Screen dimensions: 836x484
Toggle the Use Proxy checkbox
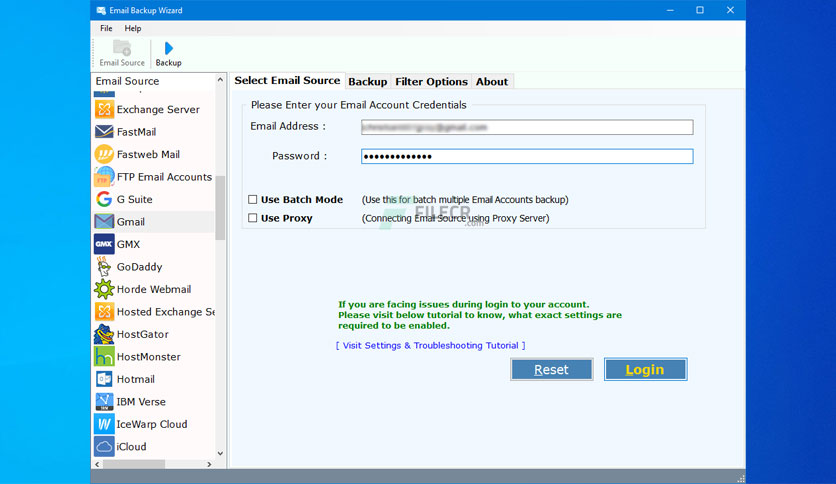coord(253,218)
